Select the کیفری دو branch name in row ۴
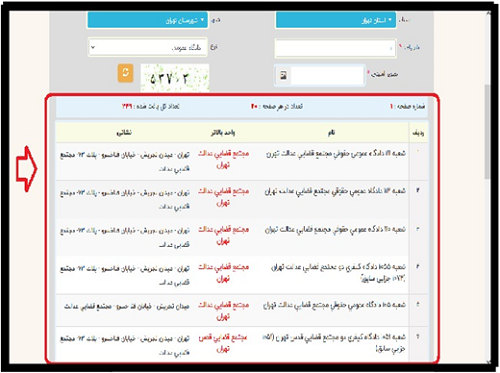The image size is (500, 373). click(338, 272)
